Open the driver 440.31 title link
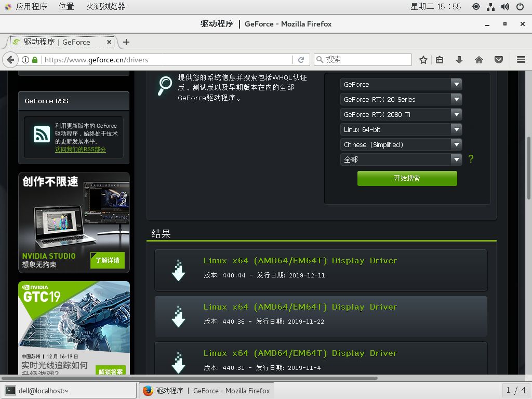Viewport: 532px width, 399px height. tap(300, 353)
